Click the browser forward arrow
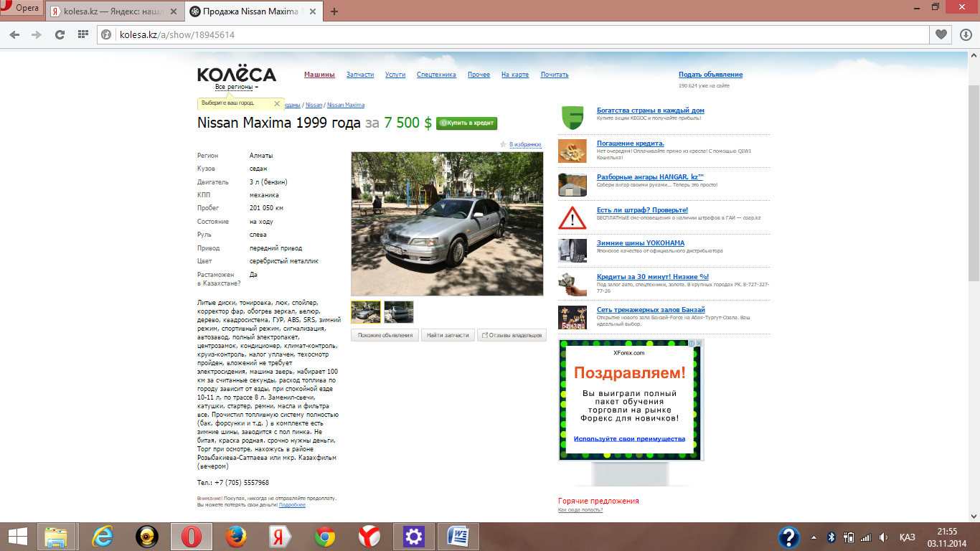The width and height of the screenshot is (980, 551). click(36, 34)
